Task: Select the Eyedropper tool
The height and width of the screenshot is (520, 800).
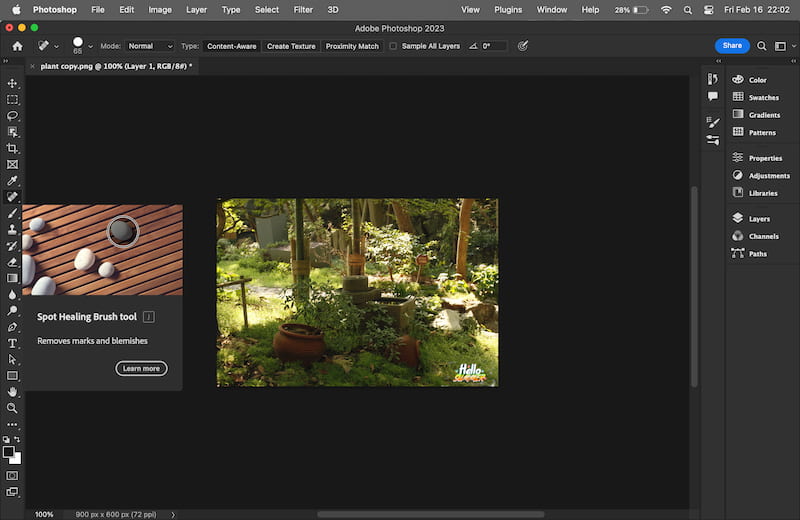Action: pos(12,181)
